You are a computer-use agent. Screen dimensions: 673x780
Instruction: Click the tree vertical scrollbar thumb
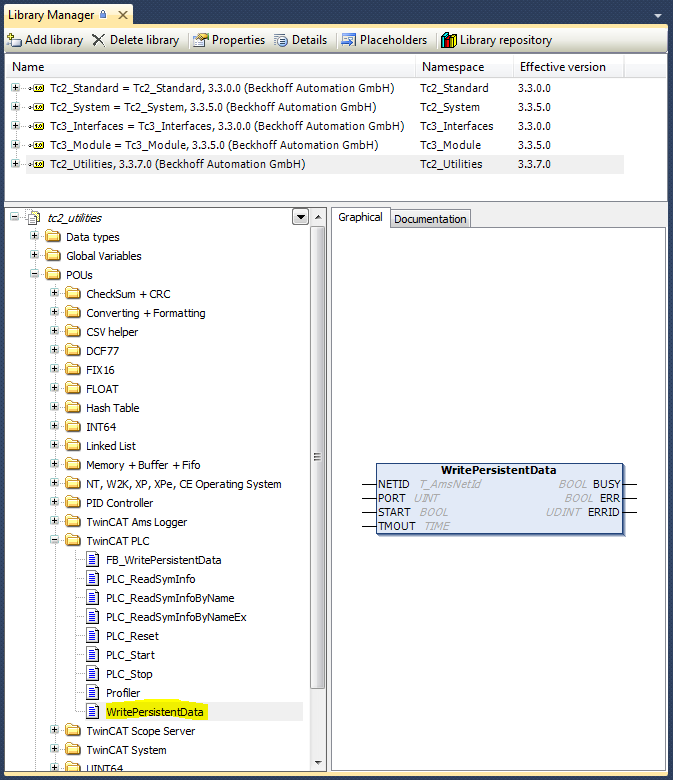click(x=317, y=457)
